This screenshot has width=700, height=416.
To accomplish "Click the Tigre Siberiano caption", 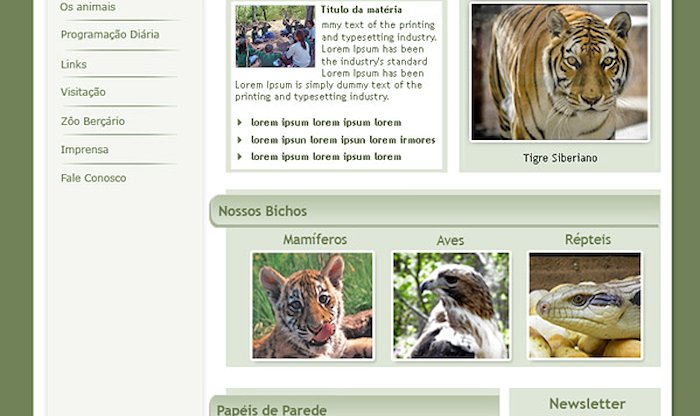I will point(560,158).
